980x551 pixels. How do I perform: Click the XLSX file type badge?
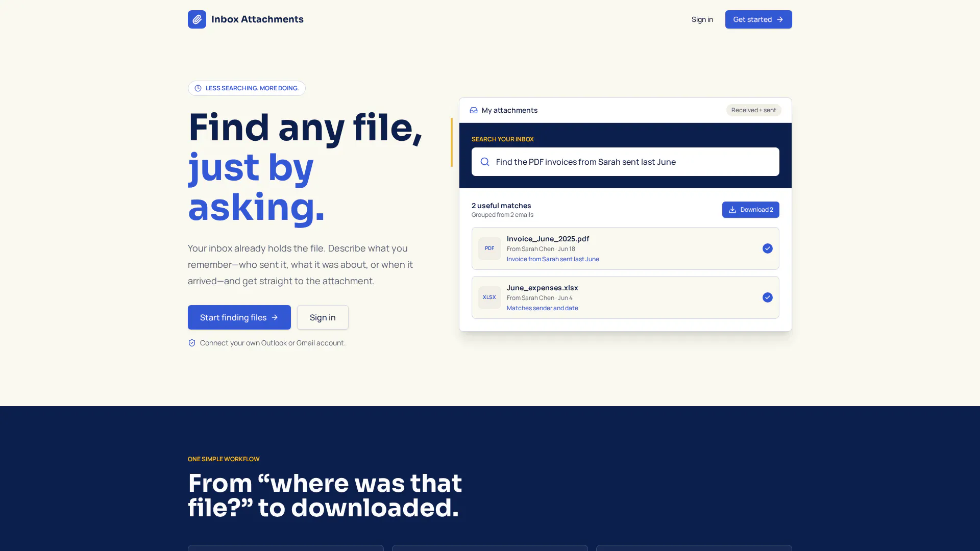[489, 297]
